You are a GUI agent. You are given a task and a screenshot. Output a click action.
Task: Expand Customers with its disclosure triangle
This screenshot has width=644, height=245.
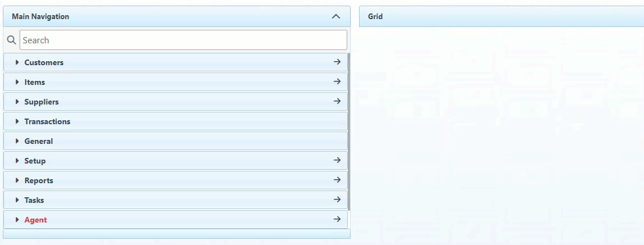[x=17, y=62]
